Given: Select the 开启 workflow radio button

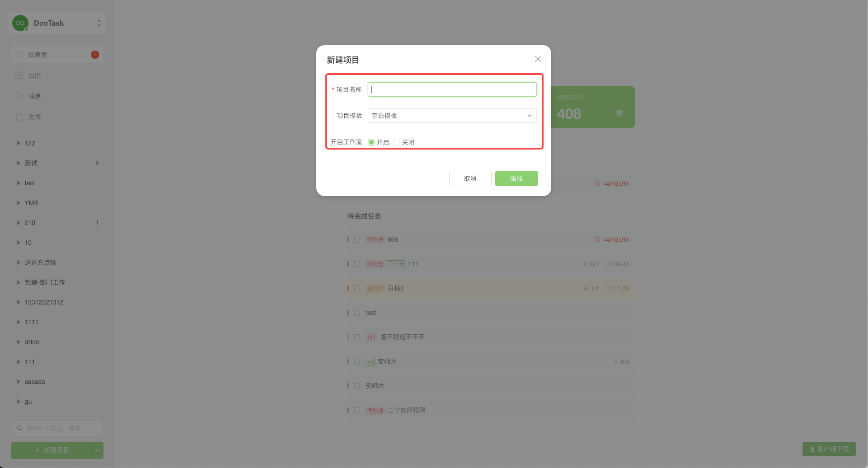Looking at the screenshot, I should tap(371, 142).
